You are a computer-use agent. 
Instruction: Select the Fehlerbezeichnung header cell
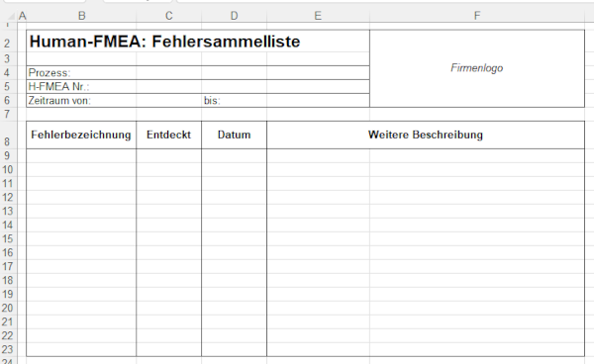[x=81, y=136]
